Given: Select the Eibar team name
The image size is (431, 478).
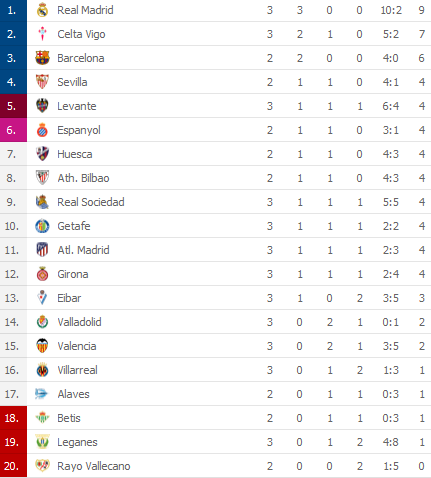Looking at the screenshot, I should [x=69, y=298].
